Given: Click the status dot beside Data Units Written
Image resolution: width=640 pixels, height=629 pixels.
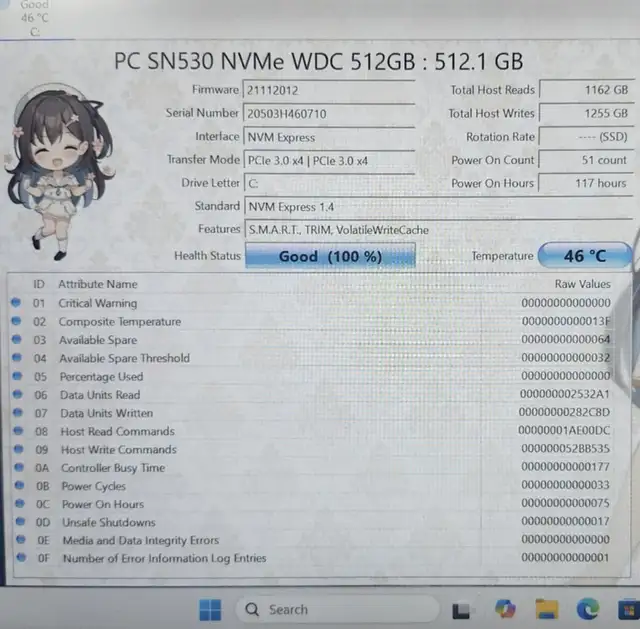Looking at the screenshot, I should (x=18, y=412).
